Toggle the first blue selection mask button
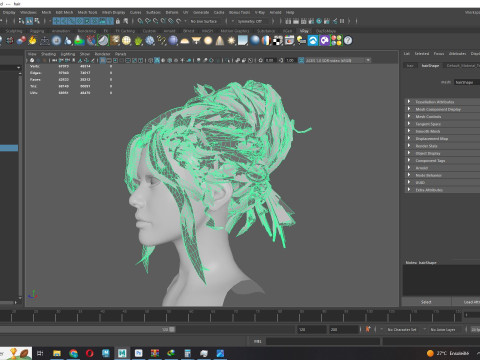 [56, 21]
